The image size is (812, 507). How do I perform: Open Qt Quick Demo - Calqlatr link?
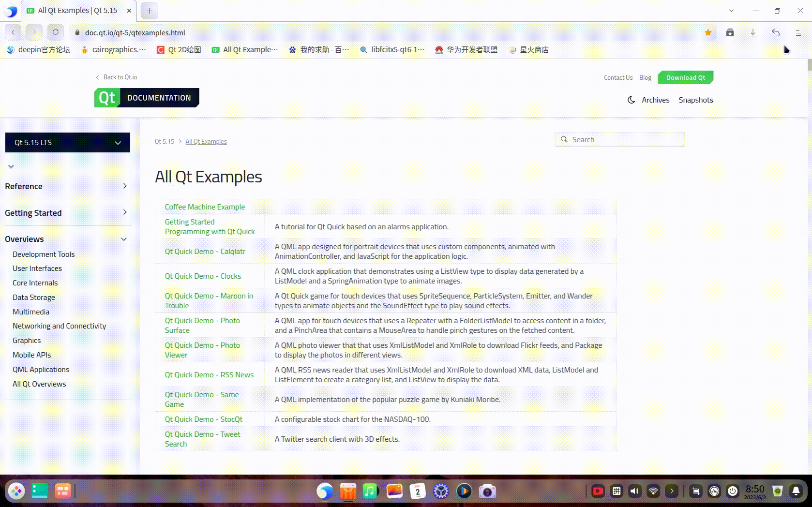coord(205,251)
